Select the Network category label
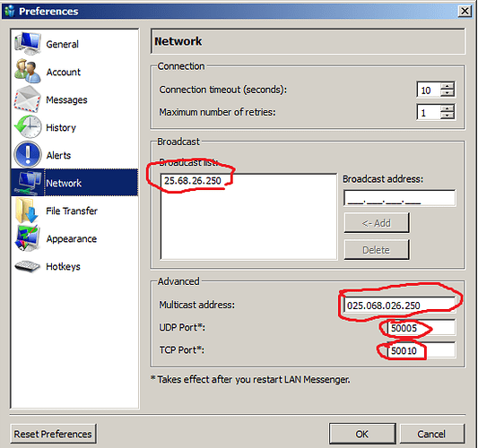 pyautogui.click(x=64, y=183)
